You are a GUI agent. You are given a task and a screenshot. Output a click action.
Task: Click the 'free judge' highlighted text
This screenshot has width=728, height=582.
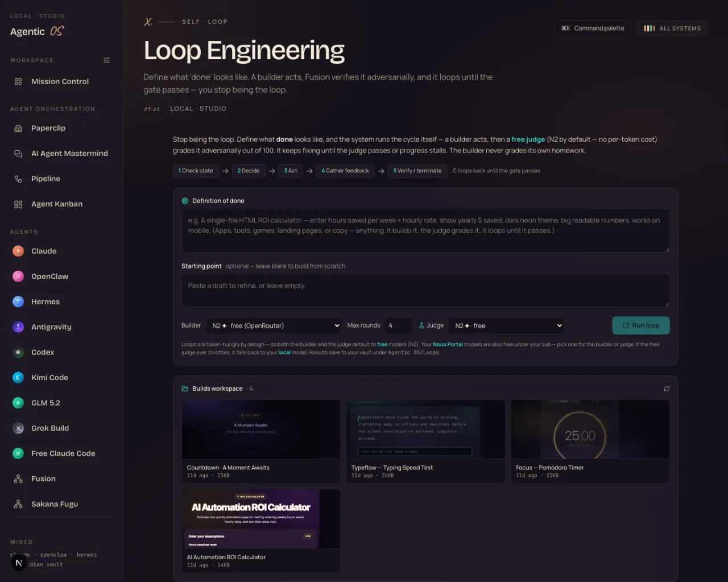click(528, 139)
